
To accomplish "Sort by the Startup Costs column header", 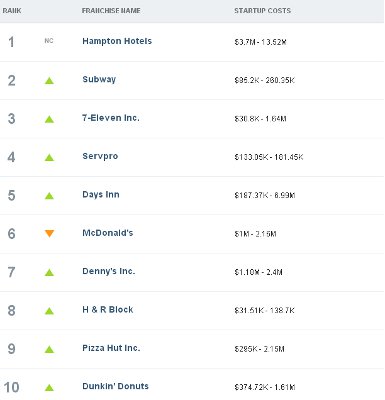I will [262, 11].
